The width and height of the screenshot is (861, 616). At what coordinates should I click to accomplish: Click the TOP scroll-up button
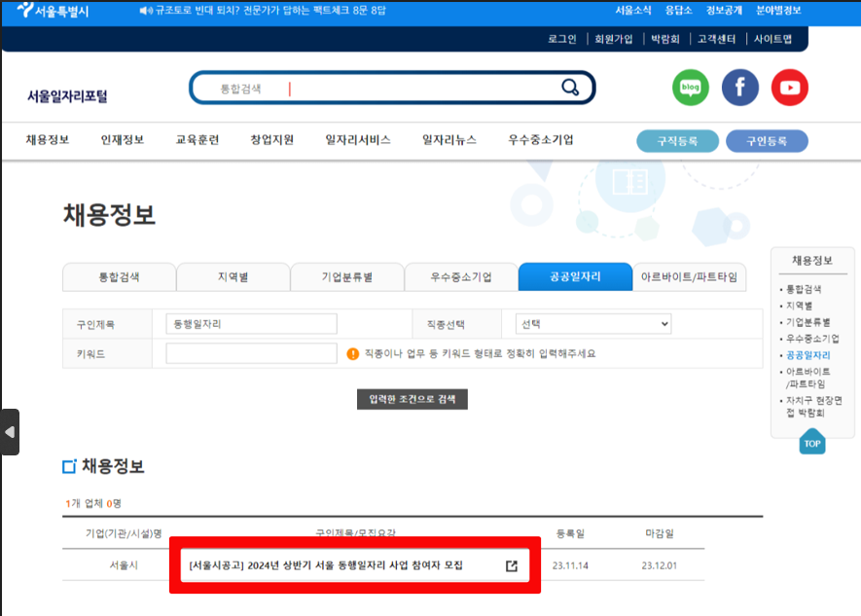point(812,442)
